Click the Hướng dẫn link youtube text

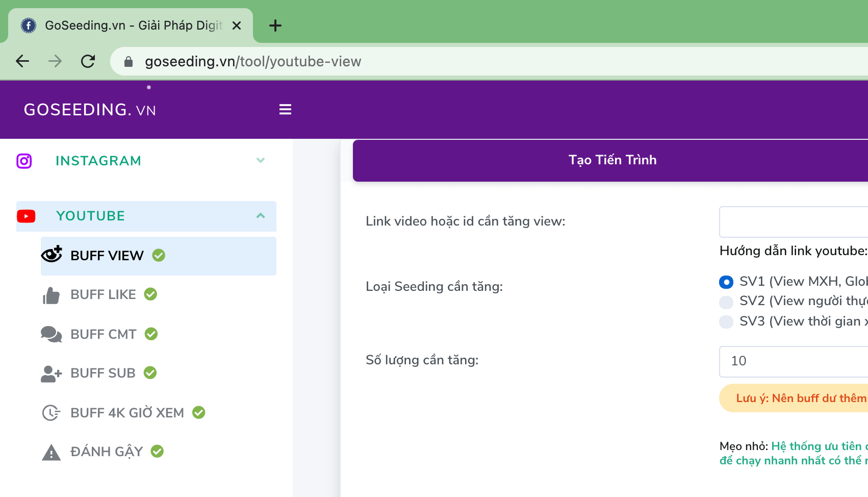(x=794, y=251)
